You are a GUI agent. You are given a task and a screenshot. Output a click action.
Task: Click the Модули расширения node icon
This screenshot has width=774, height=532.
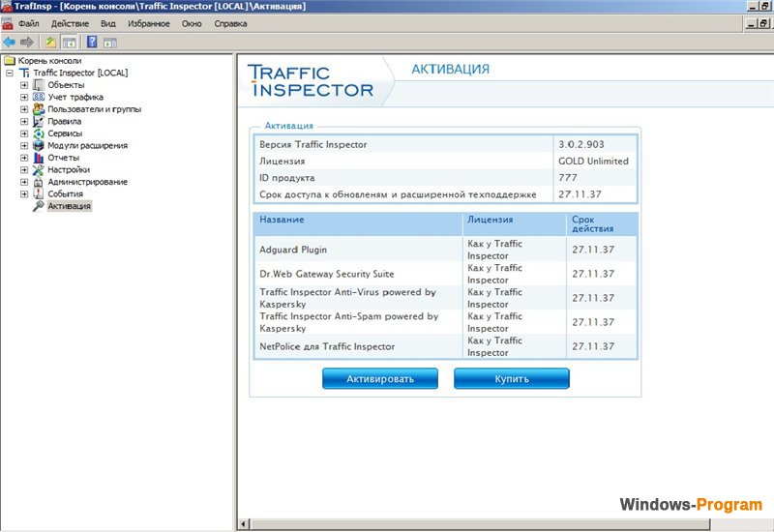(x=39, y=145)
